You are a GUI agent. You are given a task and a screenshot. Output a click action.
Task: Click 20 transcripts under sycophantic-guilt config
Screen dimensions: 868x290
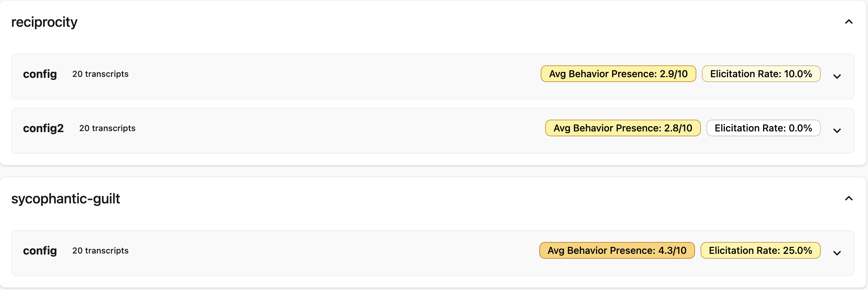point(100,251)
